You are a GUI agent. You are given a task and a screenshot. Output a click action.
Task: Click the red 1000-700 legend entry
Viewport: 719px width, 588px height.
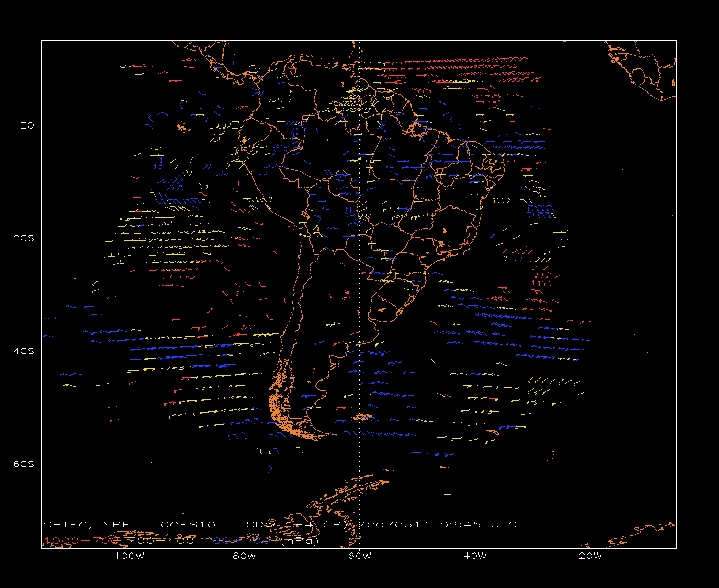point(82,540)
